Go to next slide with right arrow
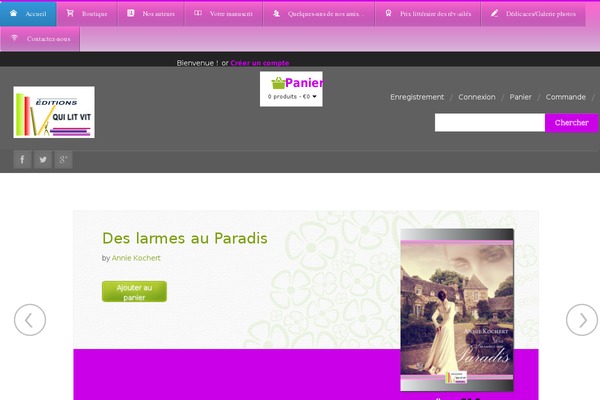600x400 pixels. [582, 320]
